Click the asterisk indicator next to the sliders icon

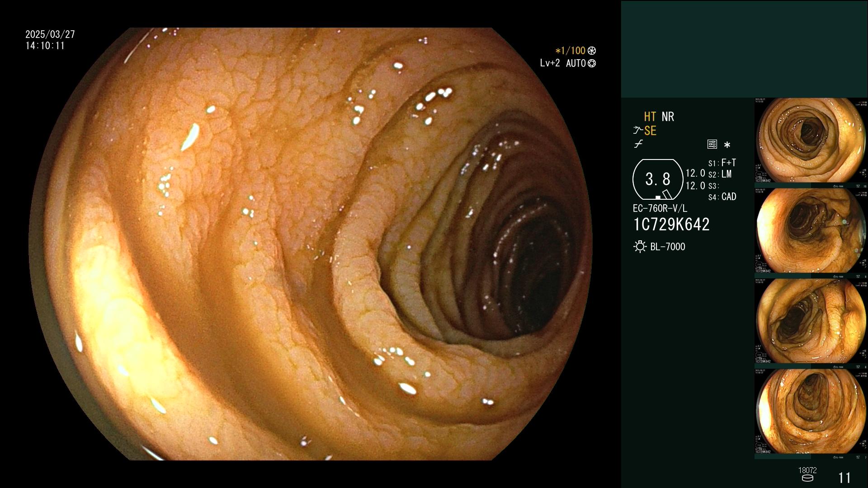(727, 145)
